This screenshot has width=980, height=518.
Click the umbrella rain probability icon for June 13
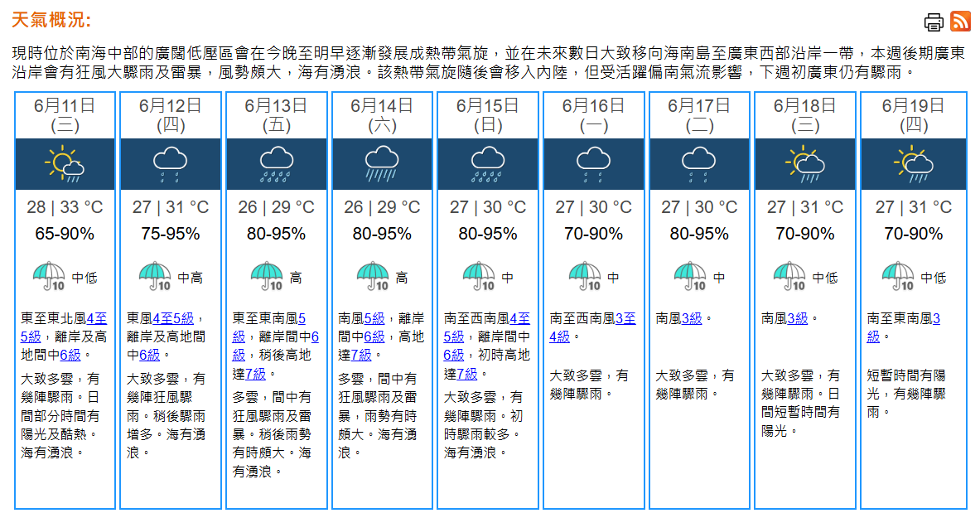tap(267, 277)
